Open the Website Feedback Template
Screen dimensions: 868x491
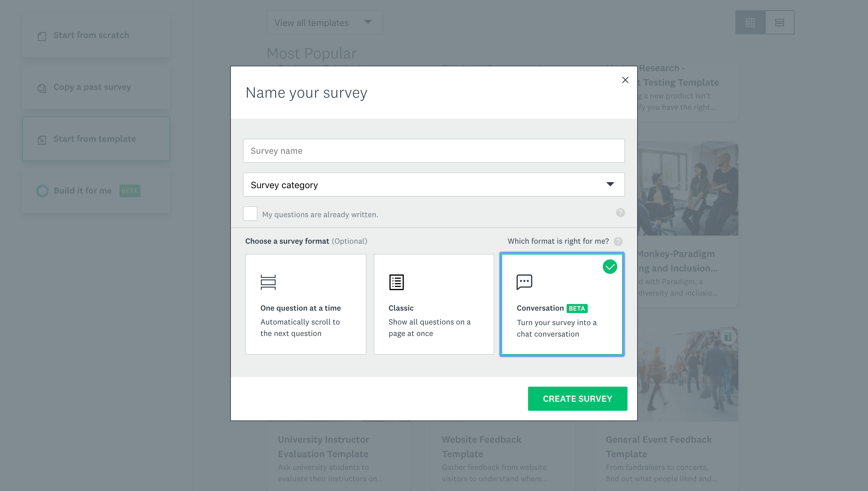(x=481, y=446)
